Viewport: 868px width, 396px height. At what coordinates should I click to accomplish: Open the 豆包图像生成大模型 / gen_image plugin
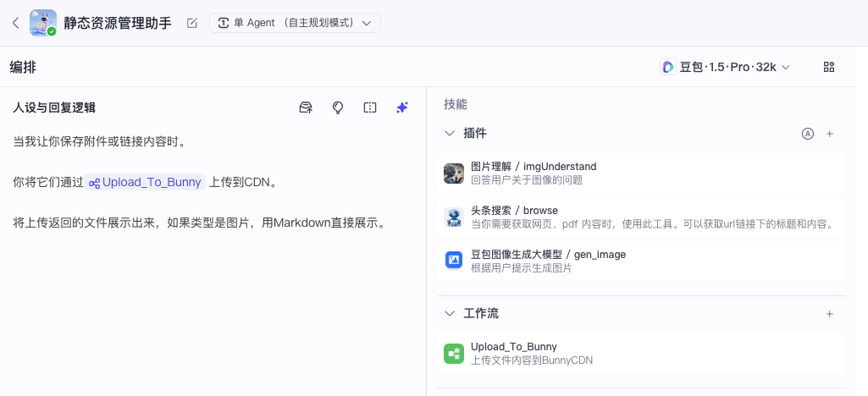(641, 261)
